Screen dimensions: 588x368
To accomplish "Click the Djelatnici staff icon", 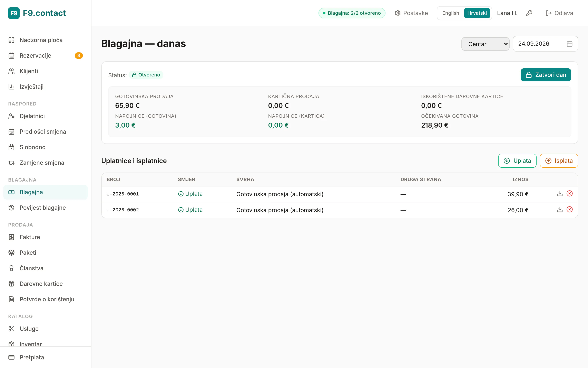I will (x=11, y=116).
